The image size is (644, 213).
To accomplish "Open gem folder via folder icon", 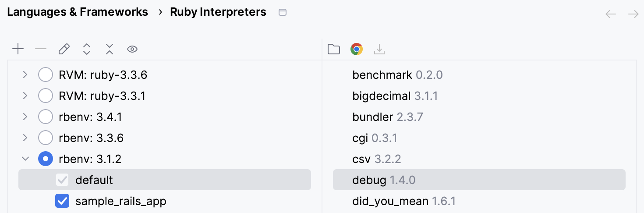I will tap(334, 50).
